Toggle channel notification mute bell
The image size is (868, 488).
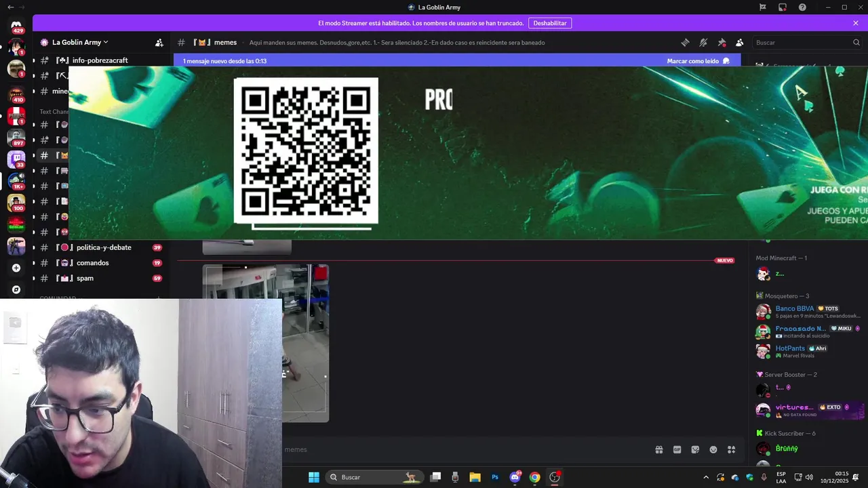(703, 42)
